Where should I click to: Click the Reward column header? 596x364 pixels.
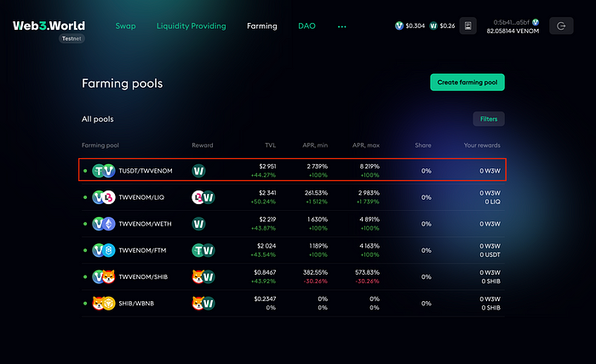point(203,145)
